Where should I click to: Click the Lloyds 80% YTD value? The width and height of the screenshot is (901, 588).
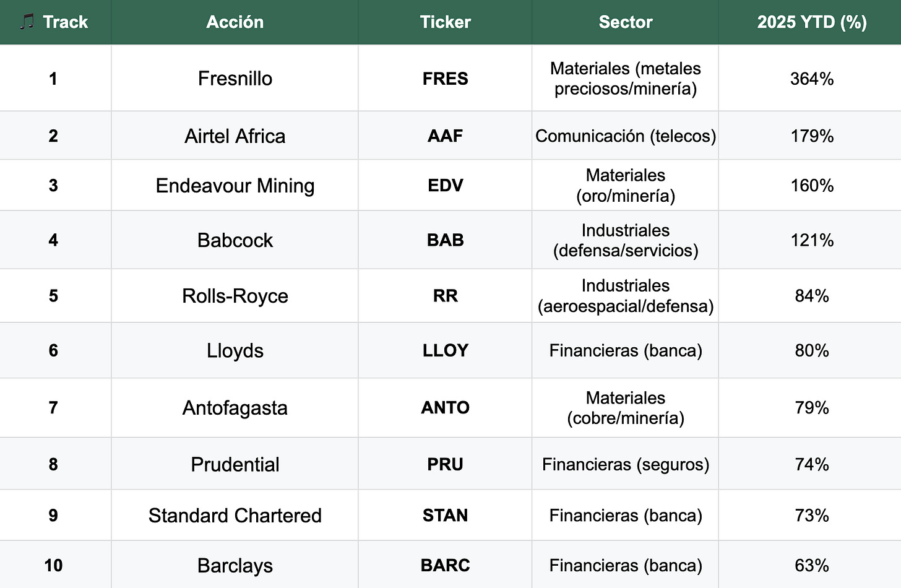[x=811, y=350]
